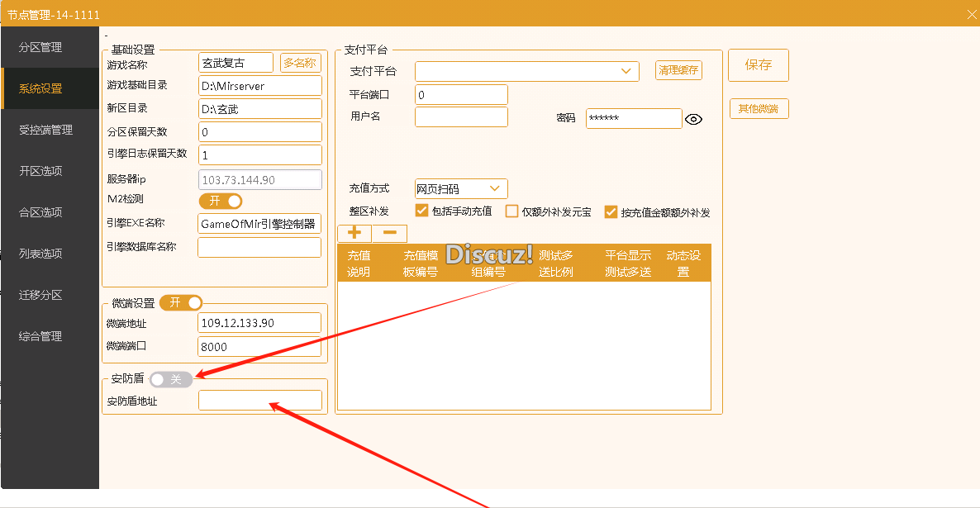Viewport: 980px width, 508px height.
Task: Show password with the eye icon
Action: click(x=694, y=120)
